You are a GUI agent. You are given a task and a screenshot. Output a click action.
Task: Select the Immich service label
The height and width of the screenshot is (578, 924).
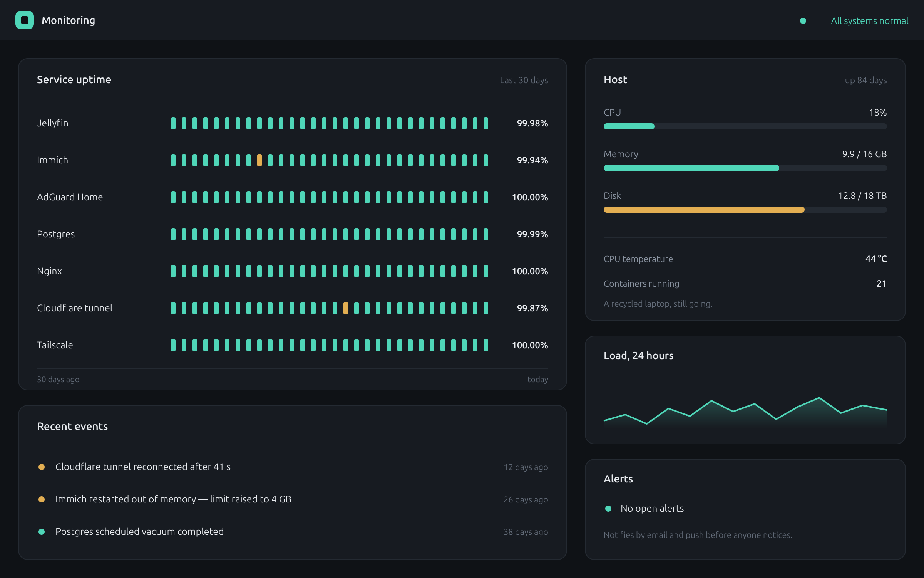(52, 160)
